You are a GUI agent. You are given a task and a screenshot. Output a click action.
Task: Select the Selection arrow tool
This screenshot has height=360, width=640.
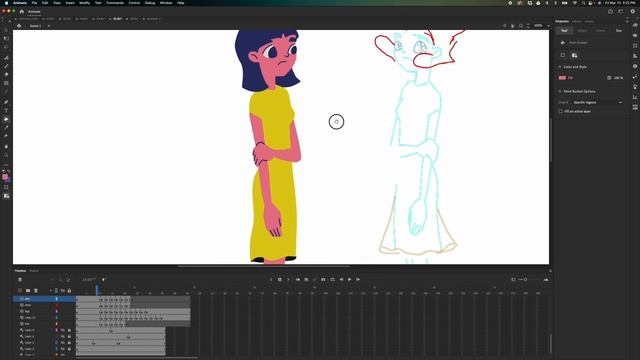(6, 30)
